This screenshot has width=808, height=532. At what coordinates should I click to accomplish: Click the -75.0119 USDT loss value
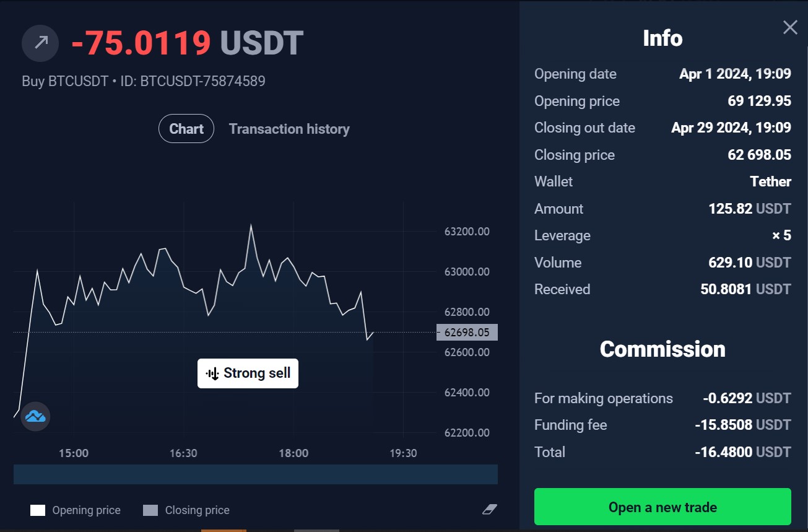point(187,43)
